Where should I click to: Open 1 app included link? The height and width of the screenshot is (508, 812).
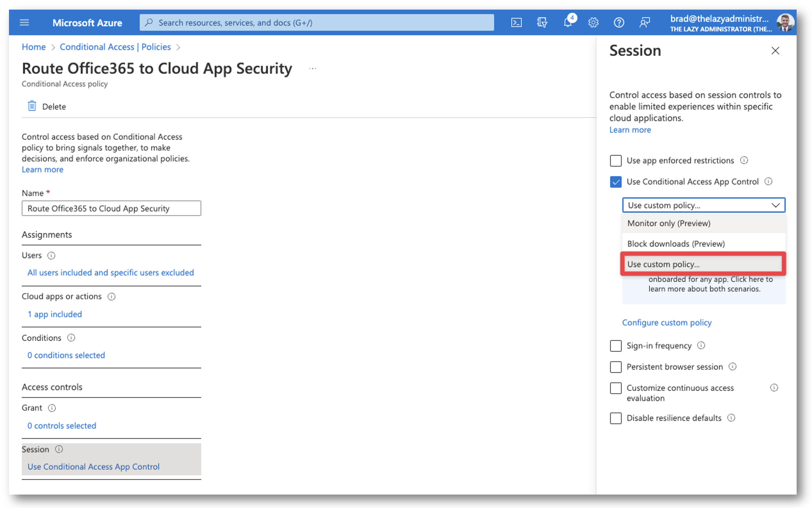point(55,314)
